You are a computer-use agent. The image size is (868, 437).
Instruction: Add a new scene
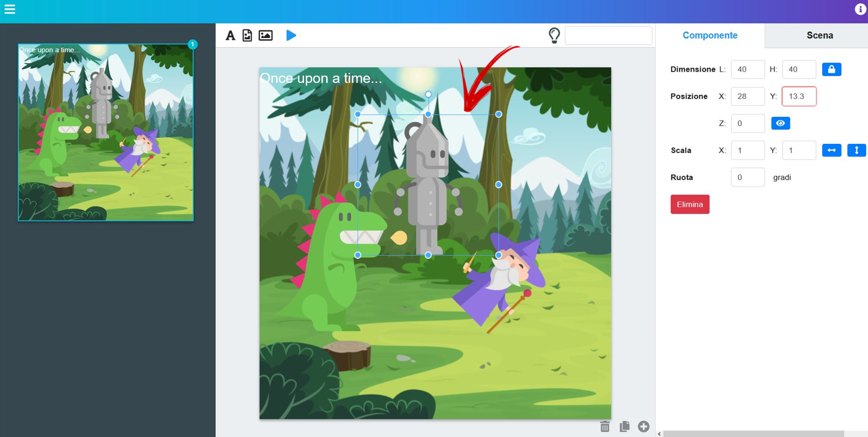tap(644, 427)
